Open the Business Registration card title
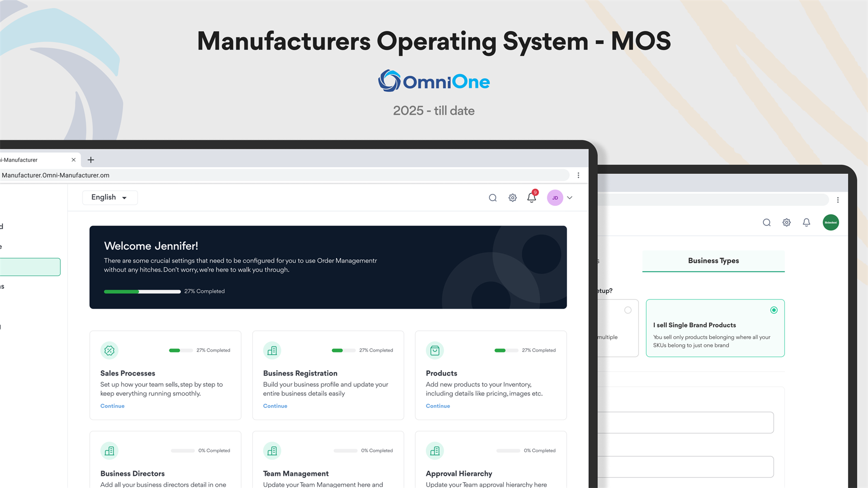The width and height of the screenshot is (868, 488). pos(300,373)
